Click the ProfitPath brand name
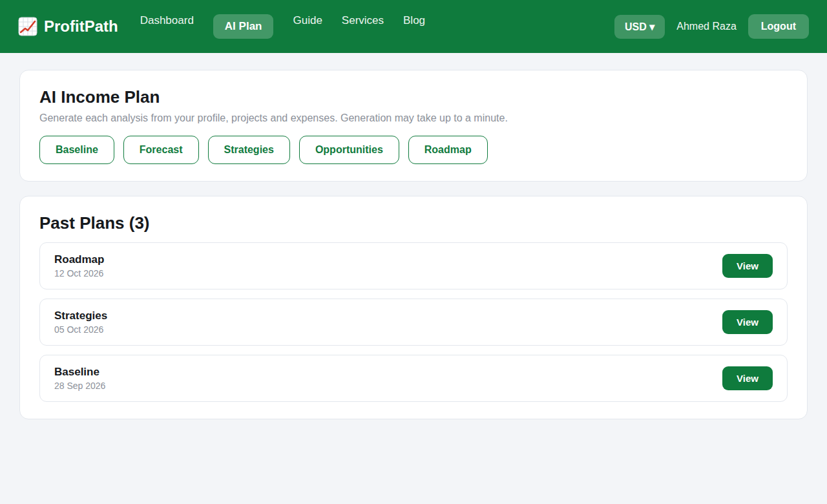827x504 pixels. [x=81, y=26]
